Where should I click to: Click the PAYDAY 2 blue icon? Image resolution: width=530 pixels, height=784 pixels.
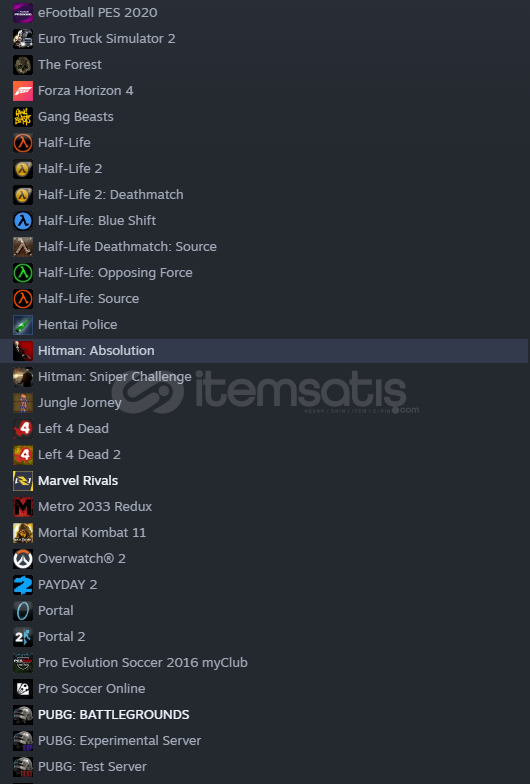[23, 585]
